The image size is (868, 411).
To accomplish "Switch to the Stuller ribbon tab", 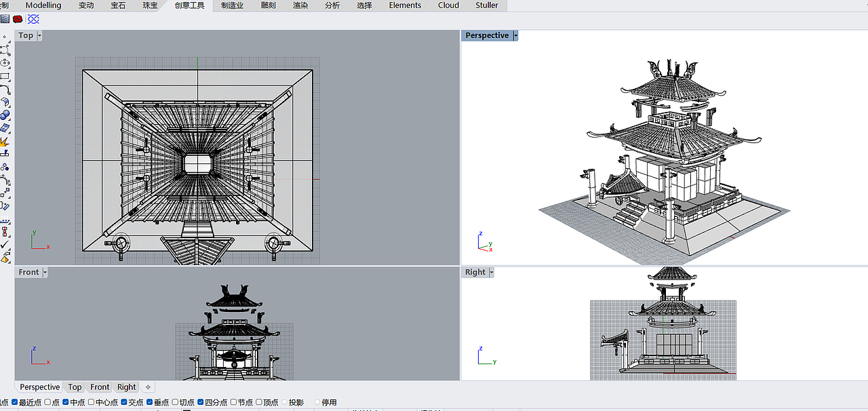I will point(487,5).
